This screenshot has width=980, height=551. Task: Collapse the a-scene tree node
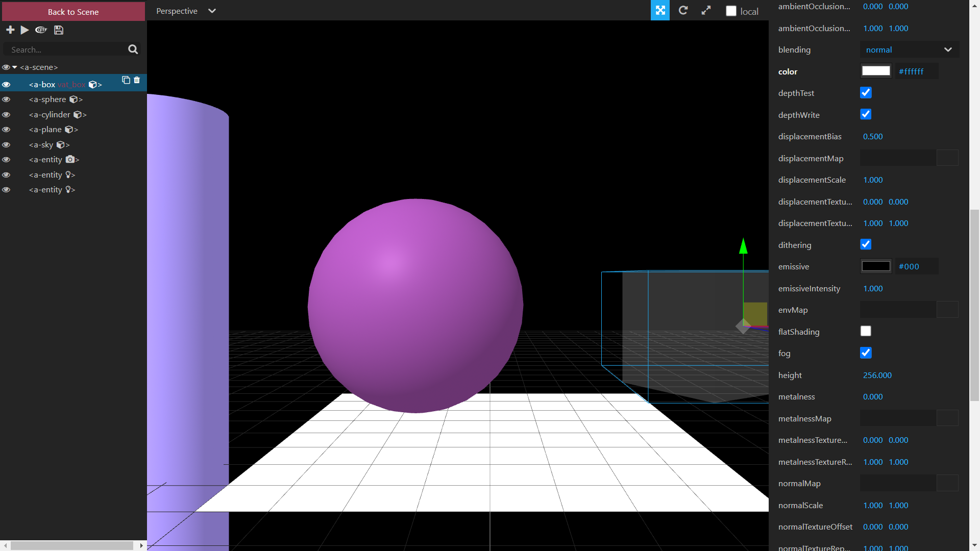15,67
